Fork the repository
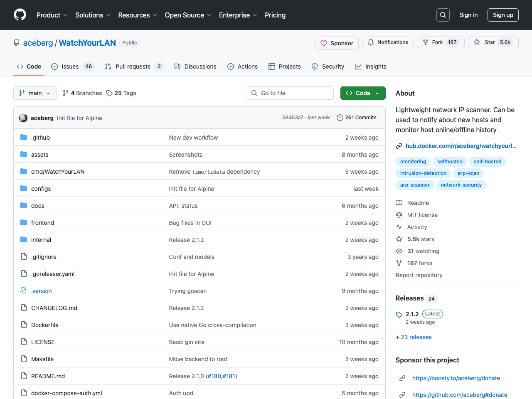The image size is (532, 399). click(x=441, y=42)
